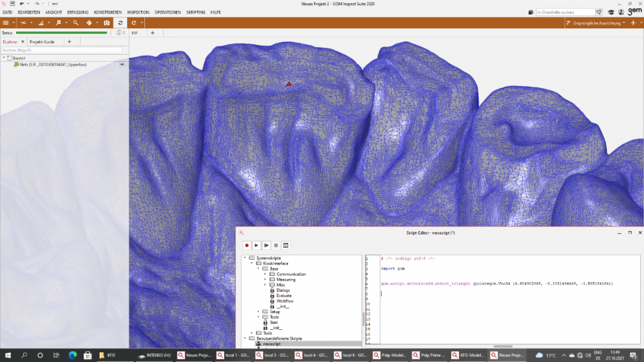Toggle visibility of Netz mesh element
This screenshot has width=644, height=362.
[x=122, y=64]
